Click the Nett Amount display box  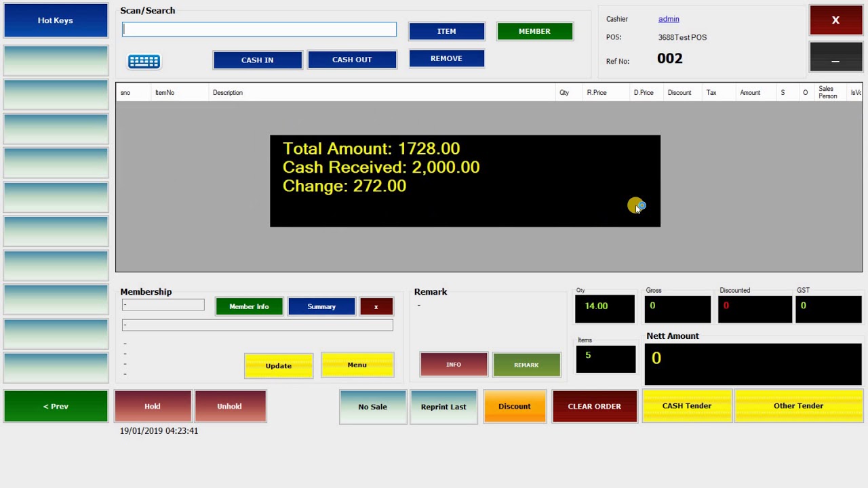(753, 364)
